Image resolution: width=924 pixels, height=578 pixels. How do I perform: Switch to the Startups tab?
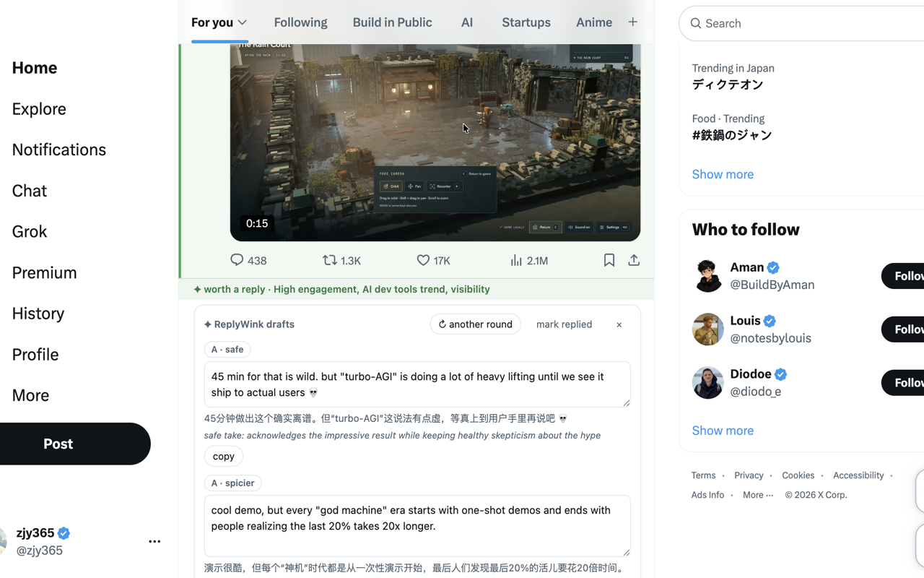pyautogui.click(x=526, y=22)
